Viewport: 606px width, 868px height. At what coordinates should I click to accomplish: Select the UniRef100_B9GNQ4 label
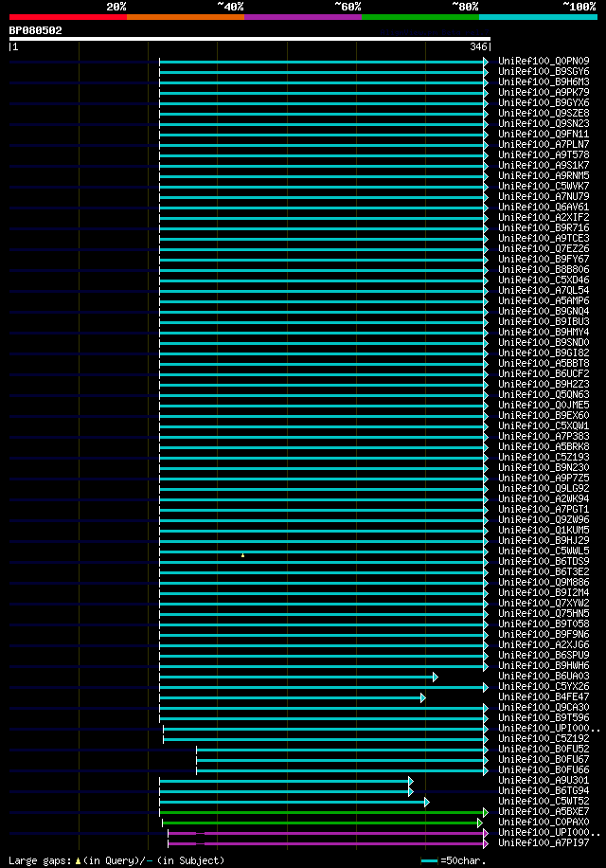(x=544, y=311)
